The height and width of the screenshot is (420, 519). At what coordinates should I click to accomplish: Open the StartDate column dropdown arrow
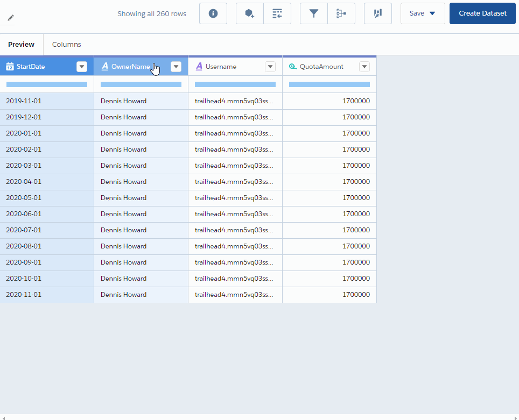(82, 67)
